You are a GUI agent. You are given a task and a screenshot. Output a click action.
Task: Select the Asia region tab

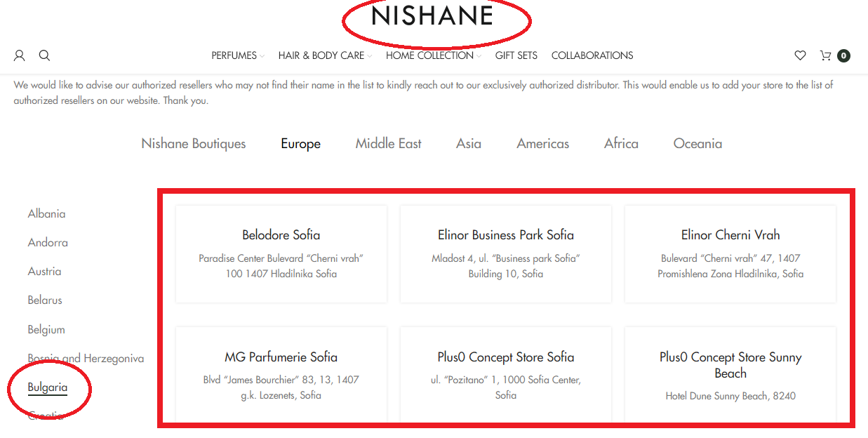[469, 144]
